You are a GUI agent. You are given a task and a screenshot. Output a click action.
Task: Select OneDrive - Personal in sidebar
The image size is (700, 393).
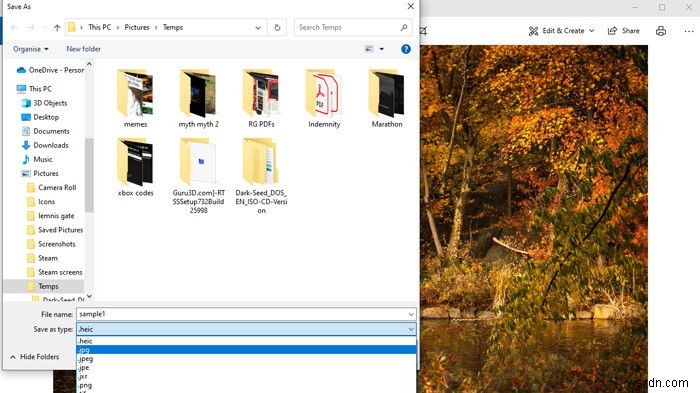(x=50, y=70)
